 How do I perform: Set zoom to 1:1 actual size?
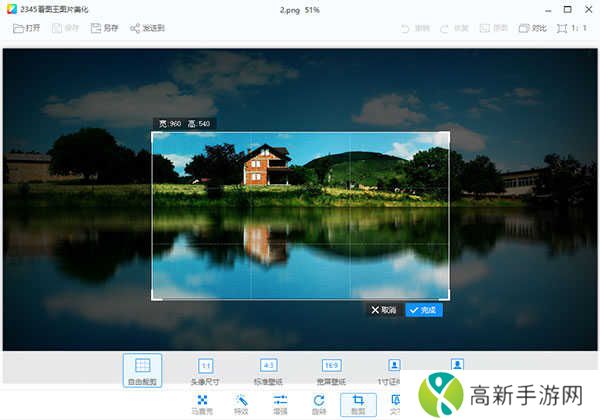[x=571, y=28]
